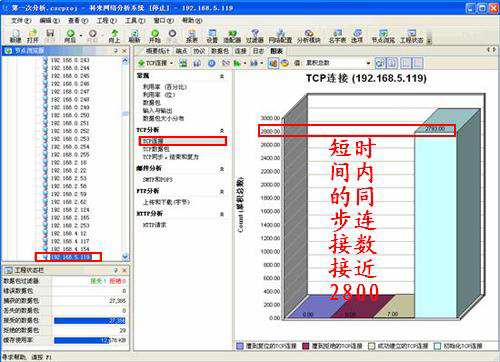Screen dimensions: 500x362
Task: Toggle the pin on 节点浏览器 panel
Action: pos(116,51)
